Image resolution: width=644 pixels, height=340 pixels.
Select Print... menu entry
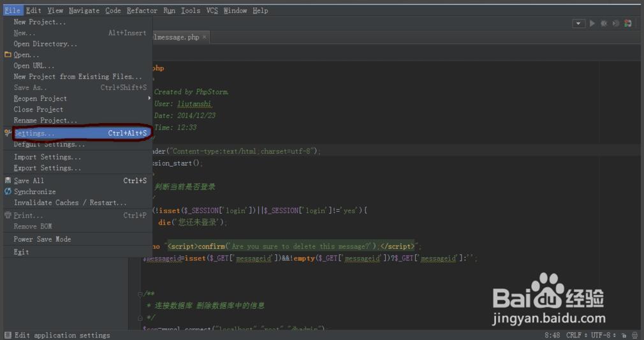(x=78, y=216)
